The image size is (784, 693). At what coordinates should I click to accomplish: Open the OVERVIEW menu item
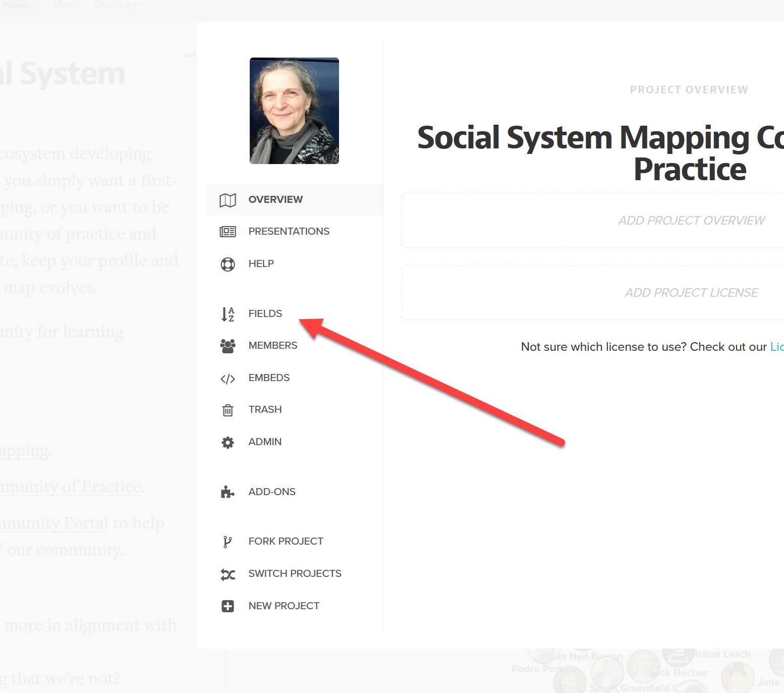(294, 199)
